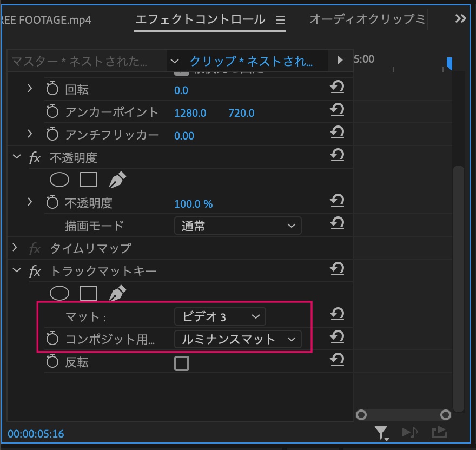This screenshot has height=450, width=476.
Task: Toggle stopwatch animation for コンポジット用
Action: coord(52,338)
